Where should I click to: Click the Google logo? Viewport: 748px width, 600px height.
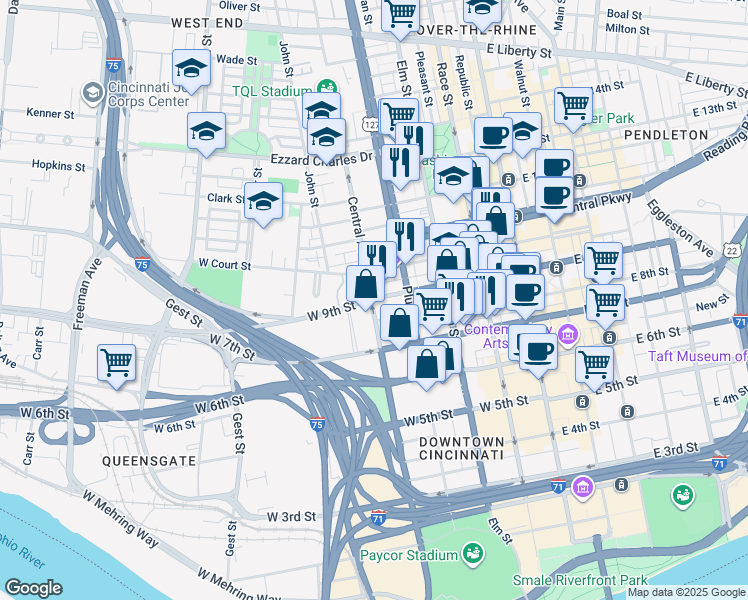[x=34, y=589]
